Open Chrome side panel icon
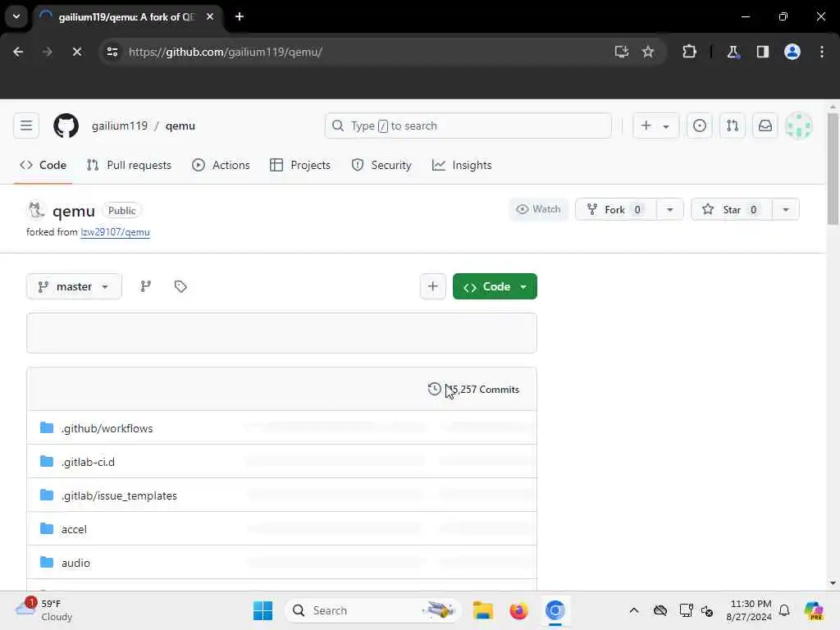This screenshot has width=840, height=630. pyautogui.click(x=763, y=52)
